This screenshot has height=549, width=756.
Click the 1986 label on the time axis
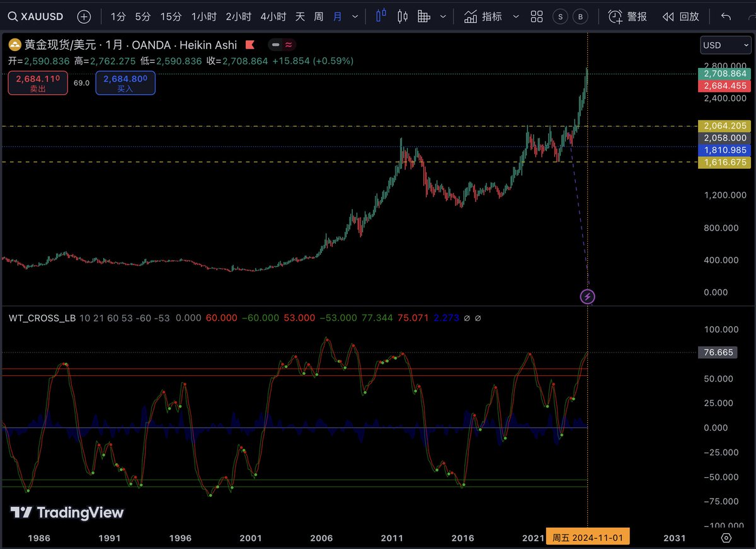[40, 538]
